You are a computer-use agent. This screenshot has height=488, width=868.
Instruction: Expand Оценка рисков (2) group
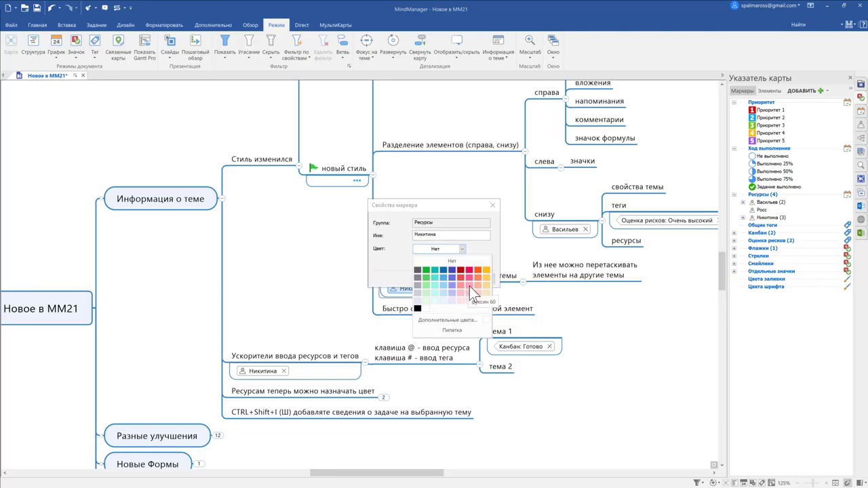coord(734,241)
